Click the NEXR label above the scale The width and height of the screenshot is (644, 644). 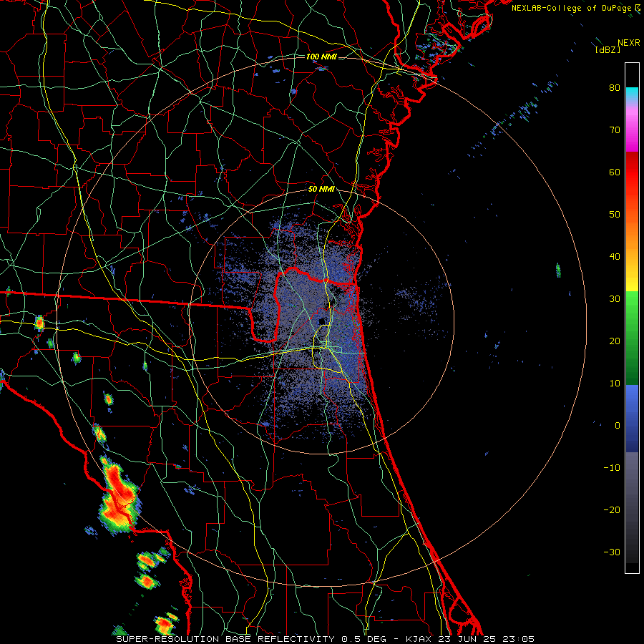point(629,43)
